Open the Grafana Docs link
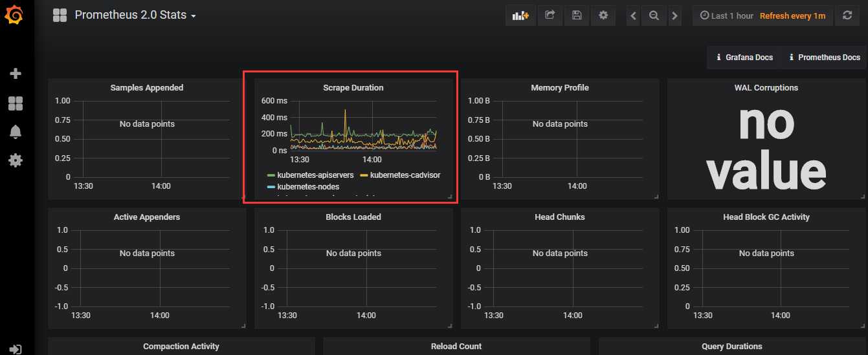This screenshot has width=868, height=355. click(744, 57)
